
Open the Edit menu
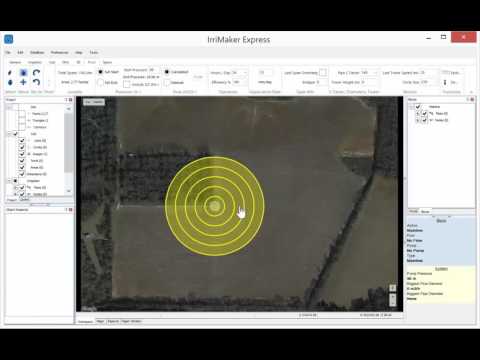tap(20, 52)
